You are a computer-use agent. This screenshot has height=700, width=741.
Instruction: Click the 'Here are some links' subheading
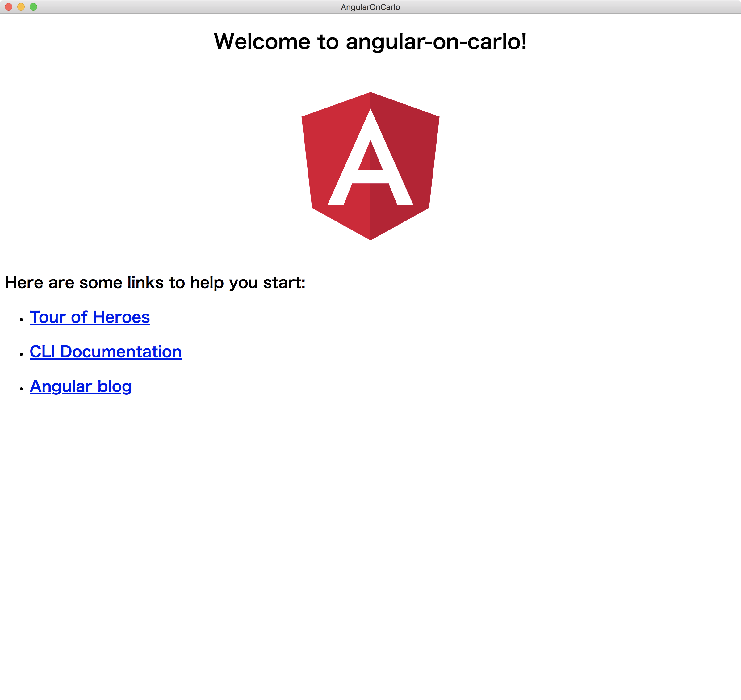[x=155, y=282]
